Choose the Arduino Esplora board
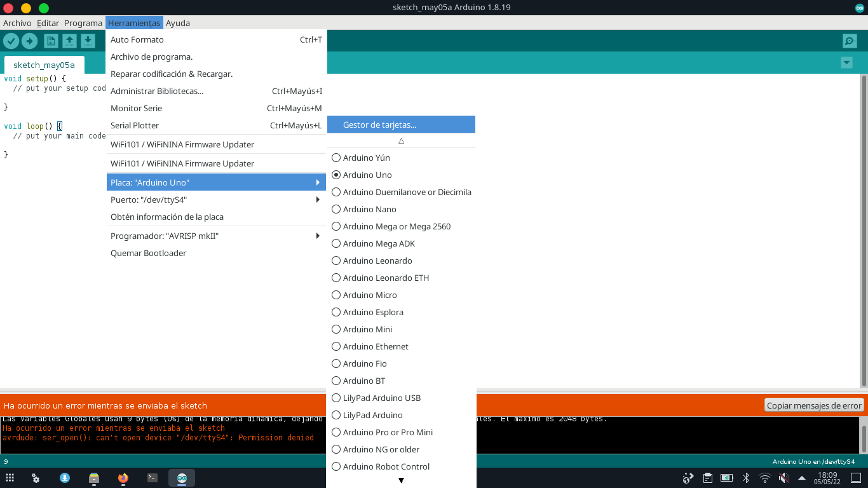Viewport: 868px width, 488px height. (401, 312)
